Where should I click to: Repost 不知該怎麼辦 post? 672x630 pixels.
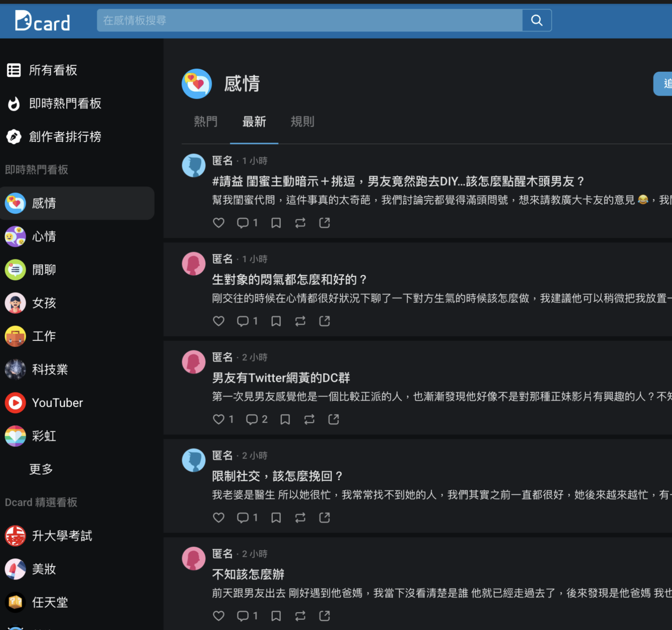coord(300,616)
